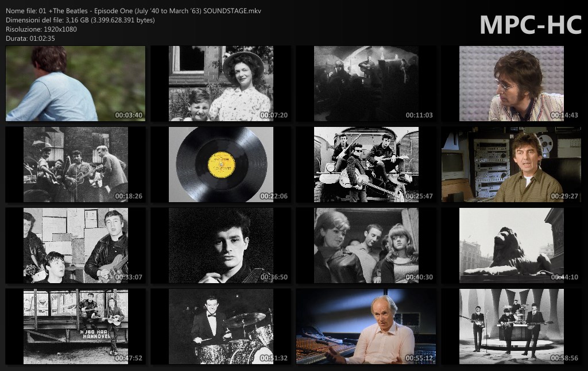Click the Durata 01:02:35 text
The width and height of the screenshot is (588, 371).
click(x=30, y=38)
